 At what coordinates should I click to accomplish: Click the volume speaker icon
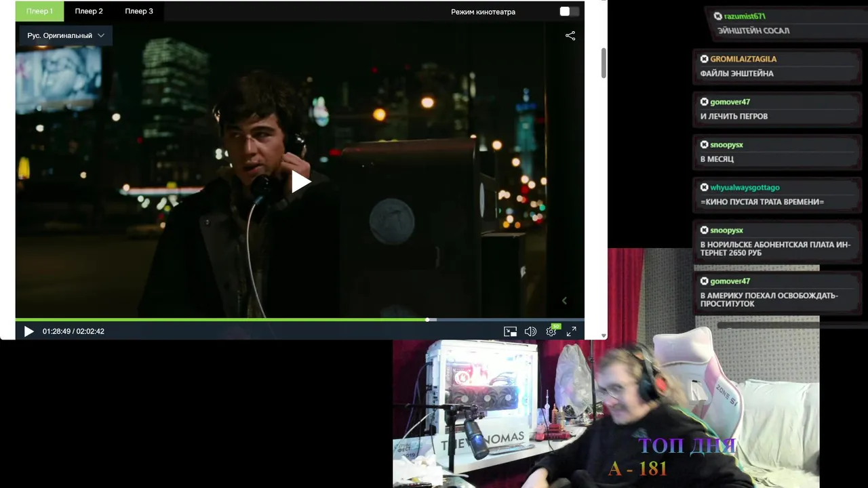click(530, 331)
